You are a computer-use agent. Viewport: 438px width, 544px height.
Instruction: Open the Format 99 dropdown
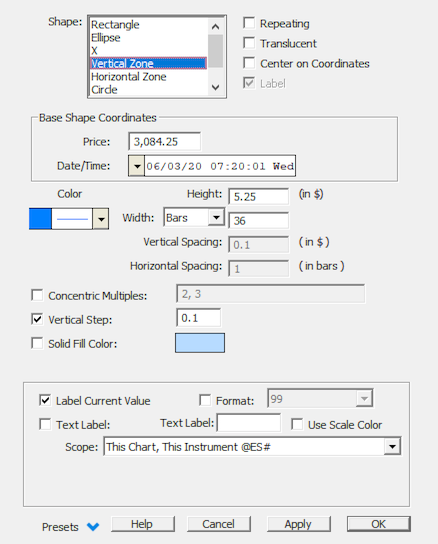click(x=364, y=398)
